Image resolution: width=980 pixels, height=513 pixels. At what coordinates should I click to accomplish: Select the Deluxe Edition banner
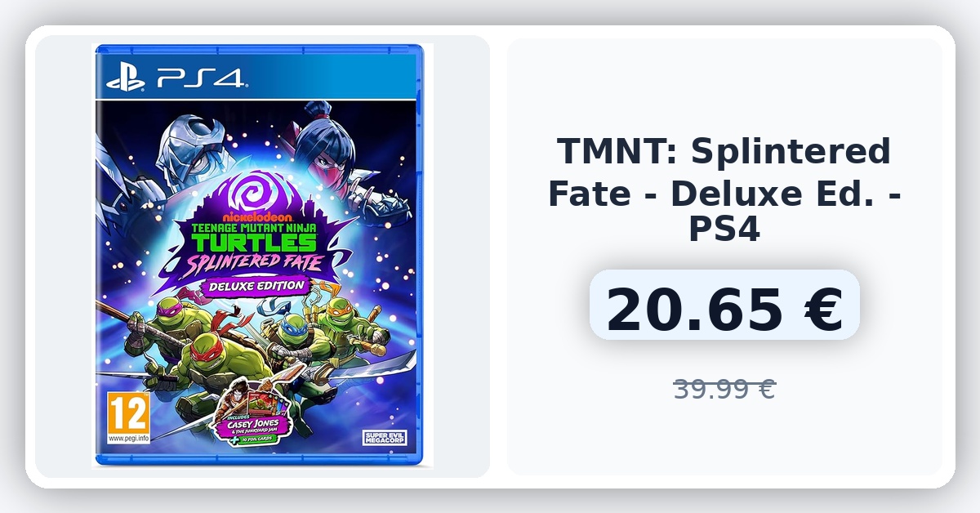pyautogui.click(x=254, y=287)
